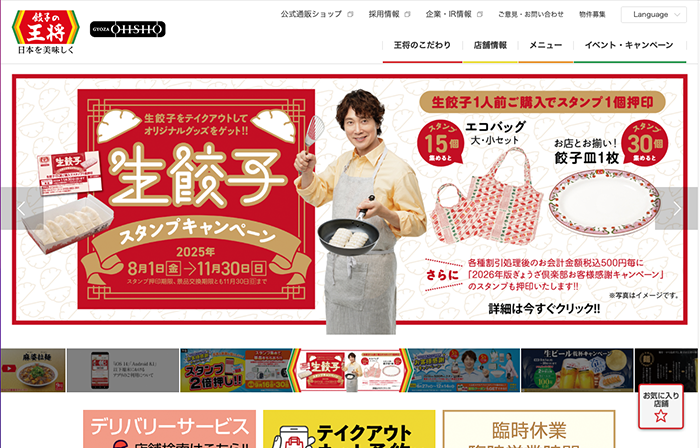Screen dimensions: 700x448
Task: Click the Gyoza no Ohsho red logo
Action: point(46,32)
